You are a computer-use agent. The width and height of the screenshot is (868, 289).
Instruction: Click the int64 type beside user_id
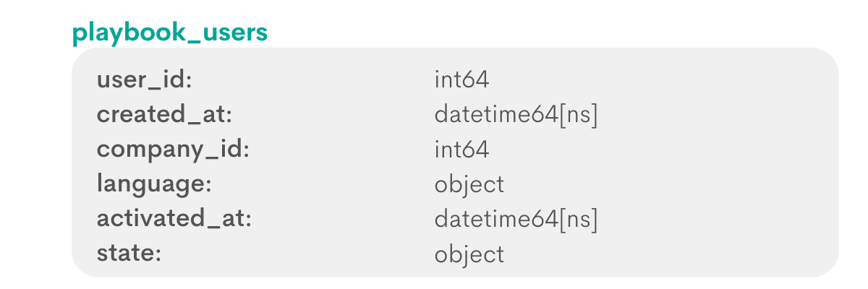pos(462,79)
